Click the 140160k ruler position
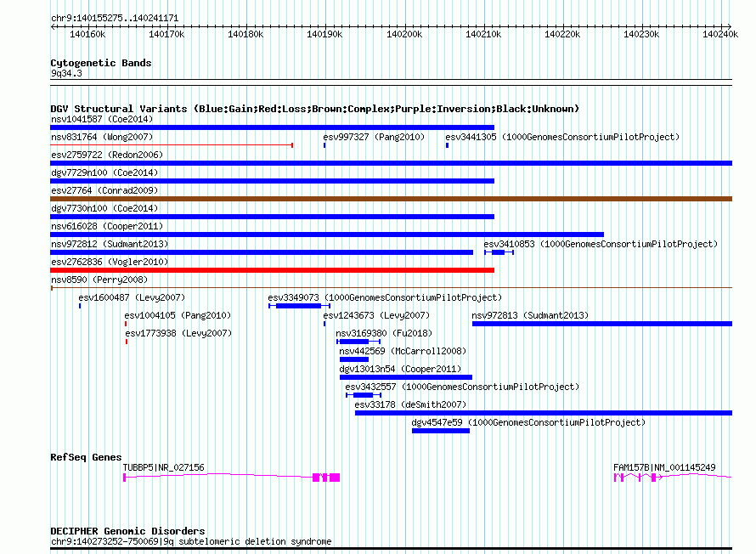This screenshot has width=756, height=554. point(87,34)
